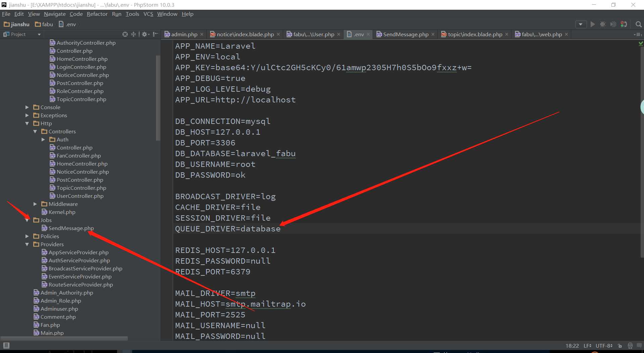Switch to the fabu\...\User.php tab

[313, 34]
